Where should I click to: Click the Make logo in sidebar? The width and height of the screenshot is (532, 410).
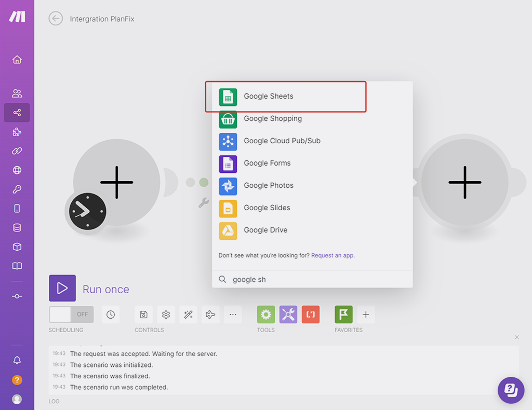coord(17,16)
